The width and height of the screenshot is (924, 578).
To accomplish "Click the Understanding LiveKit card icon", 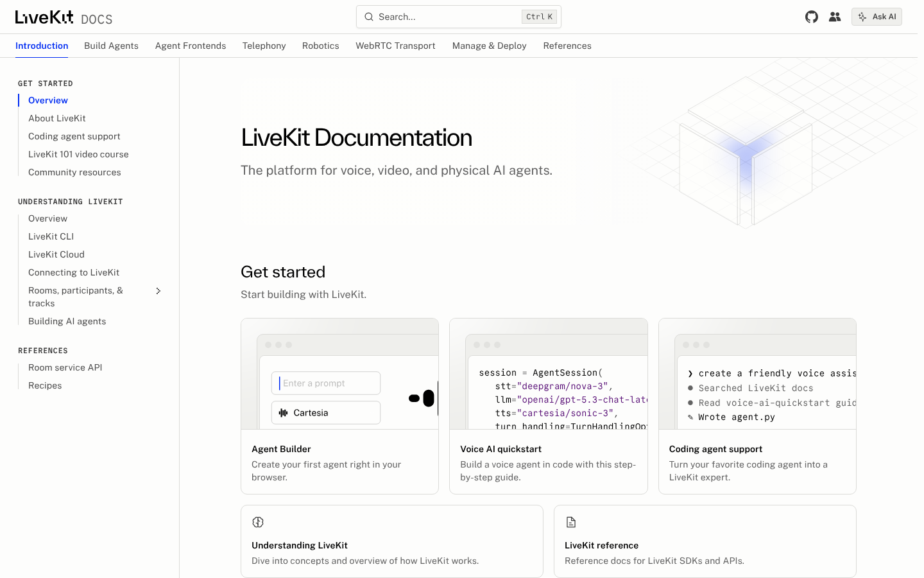I will click(x=258, y=522).
